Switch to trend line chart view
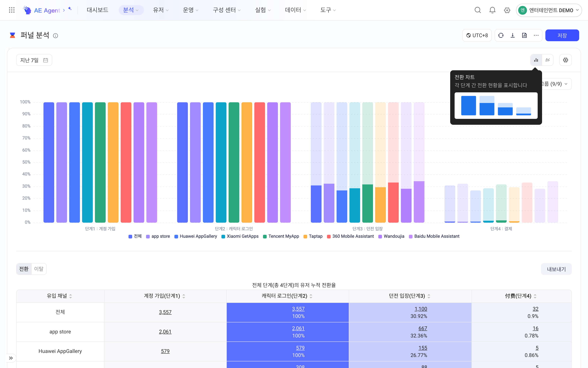 (547, 60)
